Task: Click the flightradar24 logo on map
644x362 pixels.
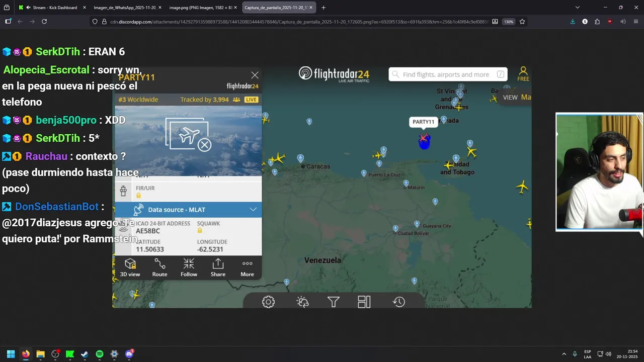Action: point(334,74)
